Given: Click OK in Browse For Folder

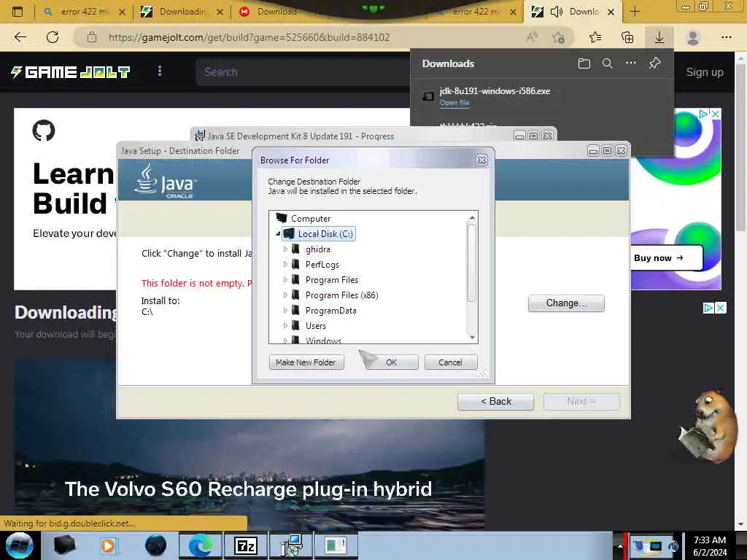Looking at the screenshot, I should [x=391, y=362].
